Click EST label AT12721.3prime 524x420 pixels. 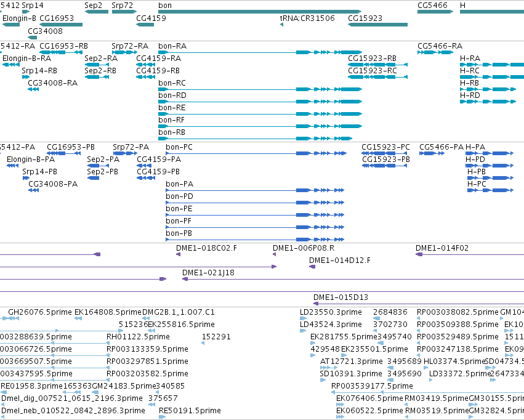point(352,361)
